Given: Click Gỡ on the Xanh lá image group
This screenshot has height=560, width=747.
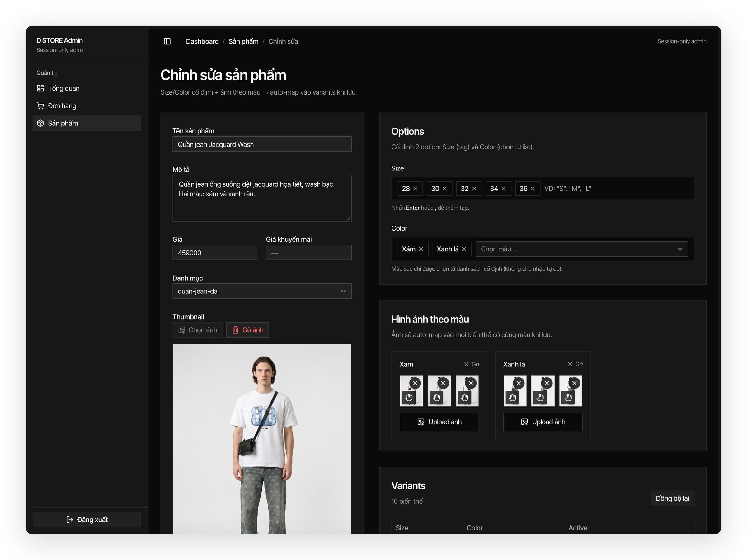Looking at the screenshot, I should 575,364.
